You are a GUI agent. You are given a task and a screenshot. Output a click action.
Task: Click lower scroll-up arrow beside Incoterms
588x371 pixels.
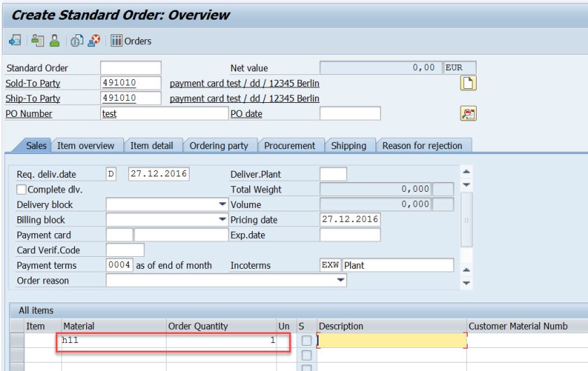pyautogui.click(x=466, y=269)
